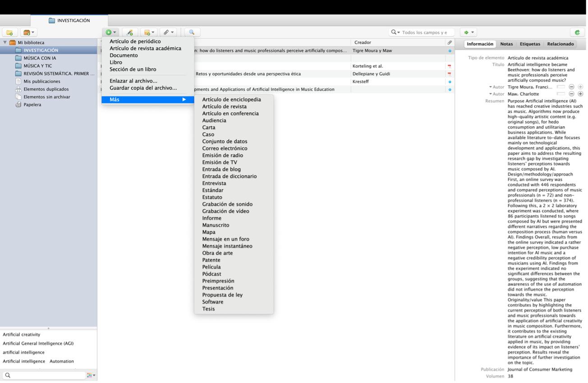The image size is (588, 383).
Task: Click the green sync refresh icon
Action: coord(577,32)
